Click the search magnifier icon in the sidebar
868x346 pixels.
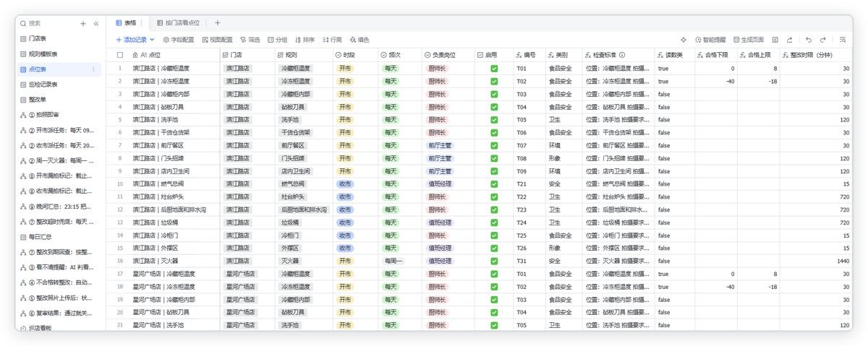pos(23,24)
